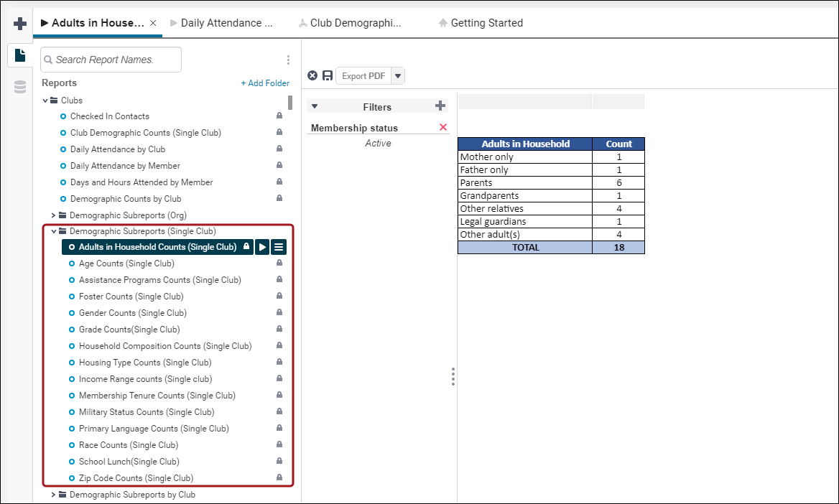
Task: Select Gender Counts (Single Club) report
Action: (x=132, y=313)
